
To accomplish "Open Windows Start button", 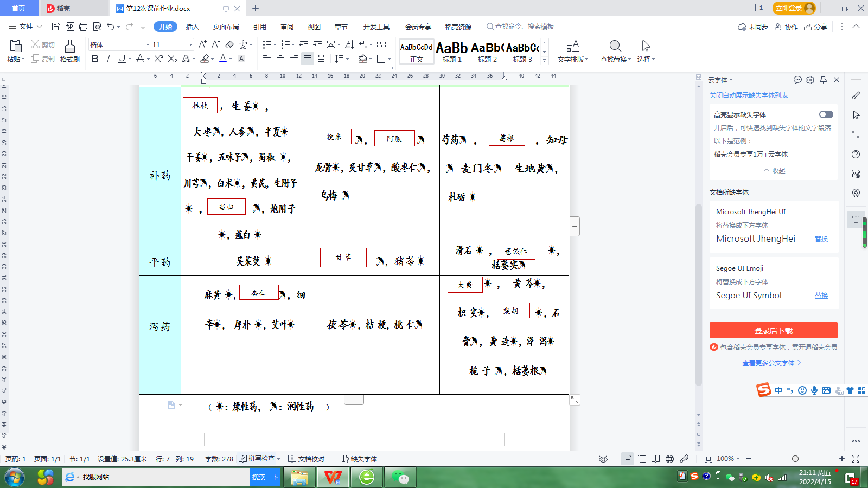I will coord(15,477).
